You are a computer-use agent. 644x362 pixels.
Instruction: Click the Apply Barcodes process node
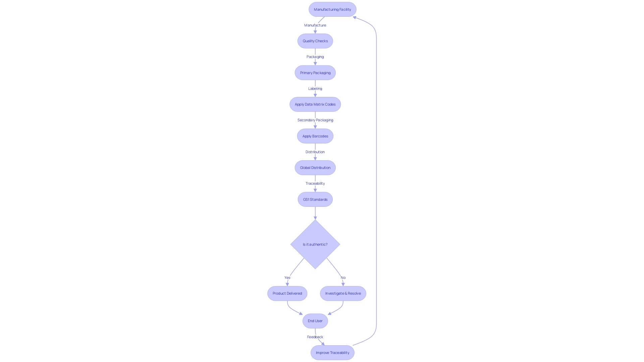coord(315,136)
